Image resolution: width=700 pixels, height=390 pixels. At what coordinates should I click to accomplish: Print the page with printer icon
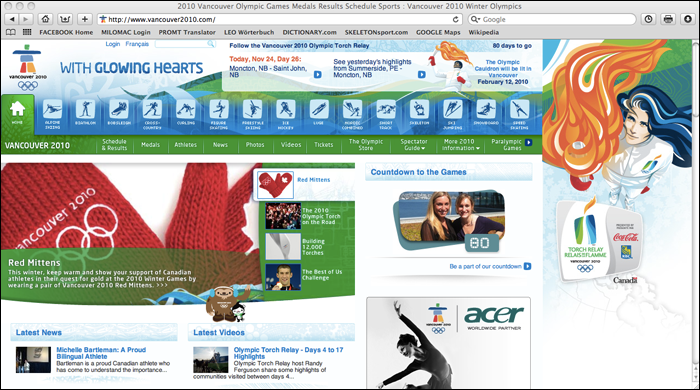click(x=668, y=19)
